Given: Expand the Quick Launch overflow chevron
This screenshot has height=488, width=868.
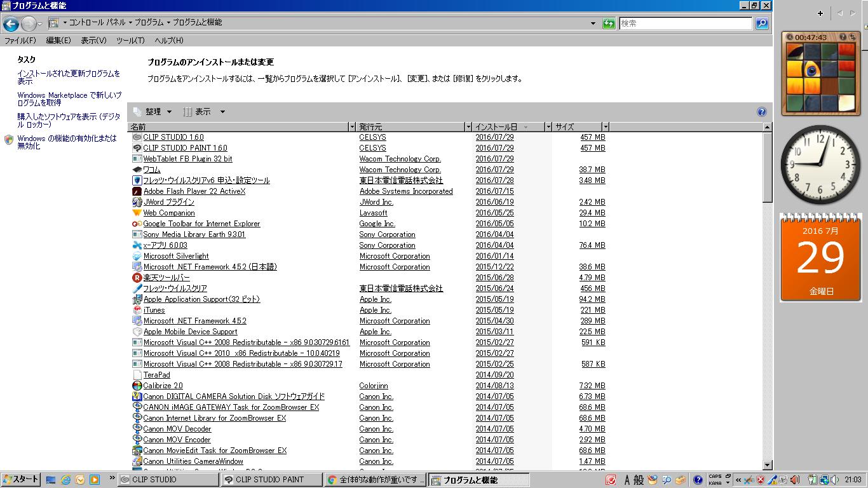Looking at the screenshot, I should click(x=112, y=478).
